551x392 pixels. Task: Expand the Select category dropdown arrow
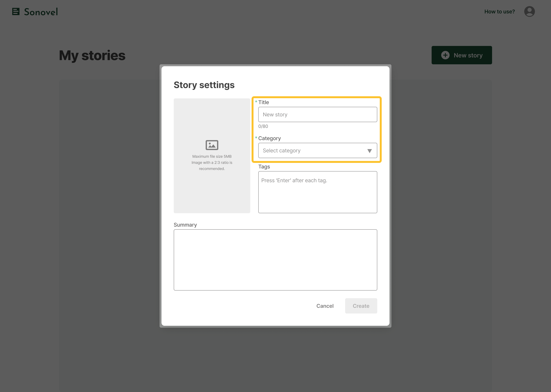pos(369,151)
